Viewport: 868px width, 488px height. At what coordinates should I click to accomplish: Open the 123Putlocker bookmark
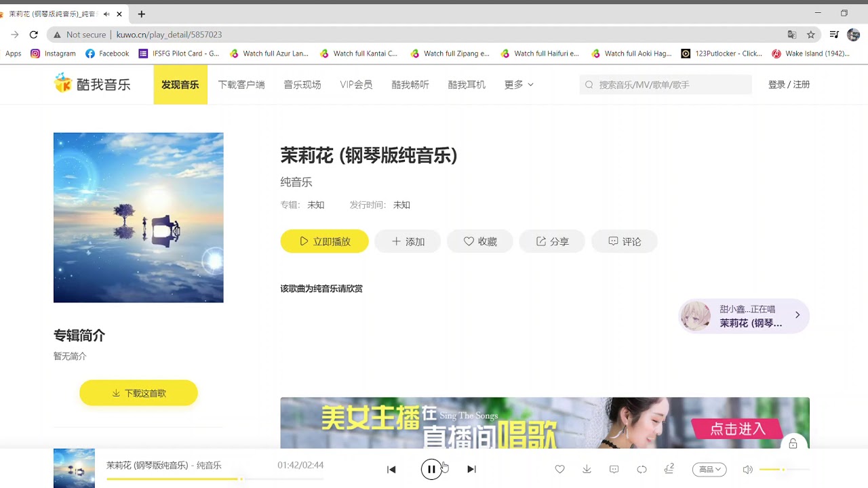click(x=722, y=54)
